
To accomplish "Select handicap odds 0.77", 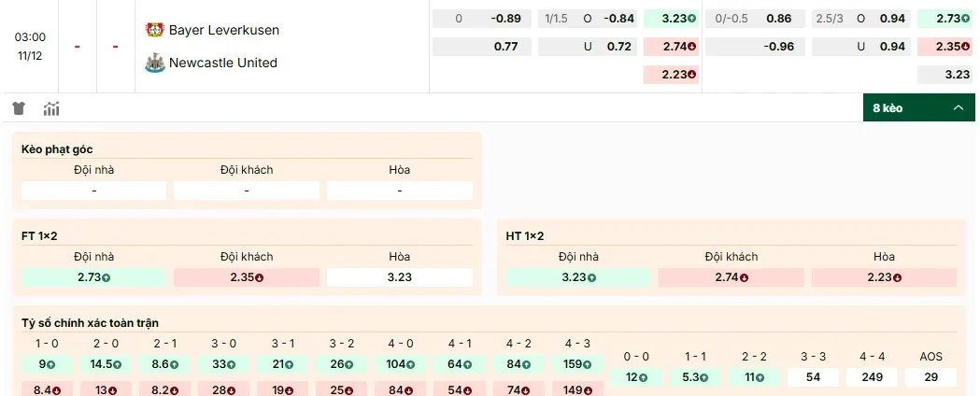I will pos(482,47).
